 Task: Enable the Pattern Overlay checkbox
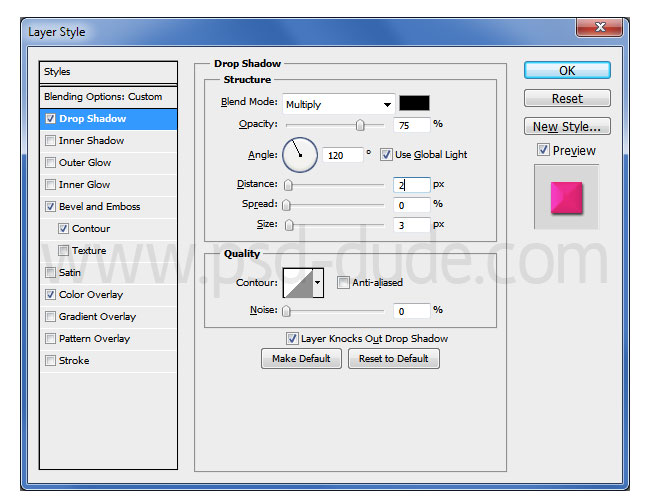pyautogui.click(x=50, y=339)
